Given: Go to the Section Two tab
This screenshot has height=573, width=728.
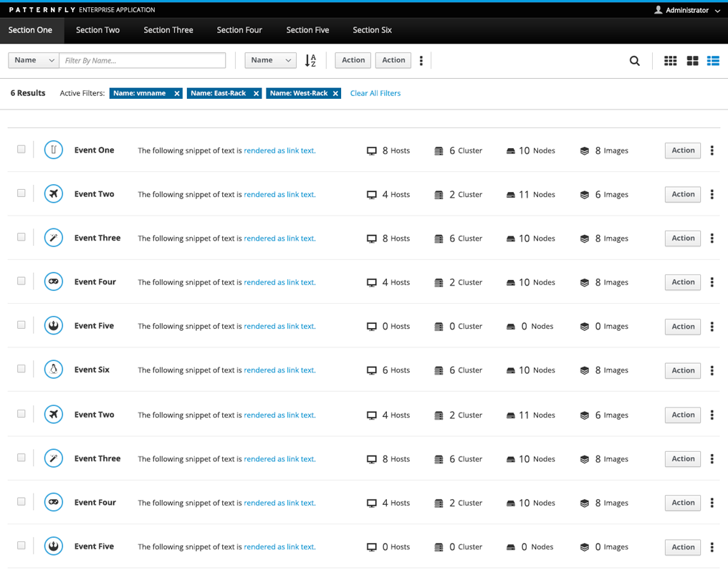Looking at the screenshot, I should 97,30.
